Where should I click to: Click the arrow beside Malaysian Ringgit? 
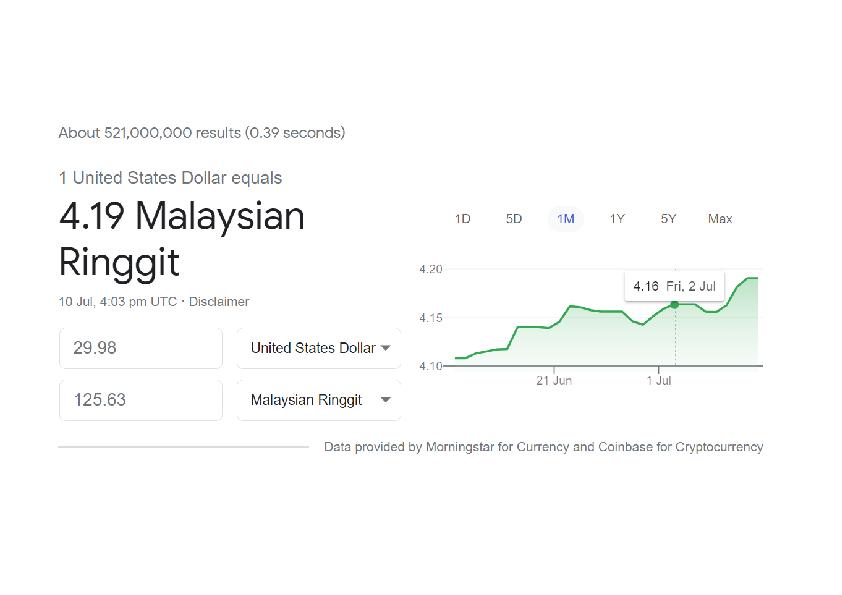385,400
